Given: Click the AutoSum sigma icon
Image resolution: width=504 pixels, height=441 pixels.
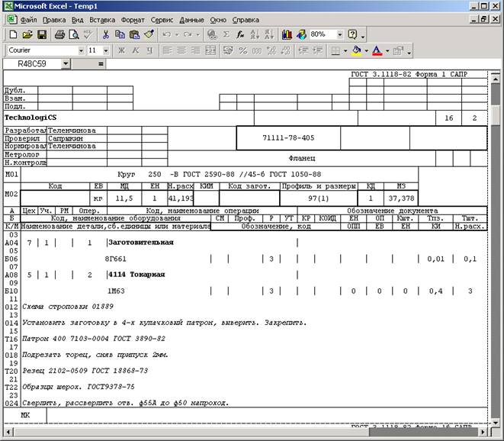Looking at the screenshot, I should 226,34.
